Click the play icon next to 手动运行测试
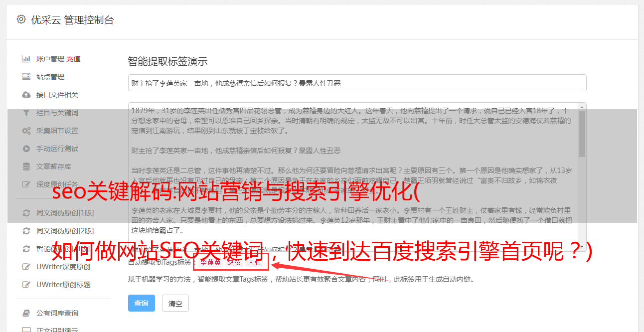Viewport: 644px width, 332px height. [26, 149]
